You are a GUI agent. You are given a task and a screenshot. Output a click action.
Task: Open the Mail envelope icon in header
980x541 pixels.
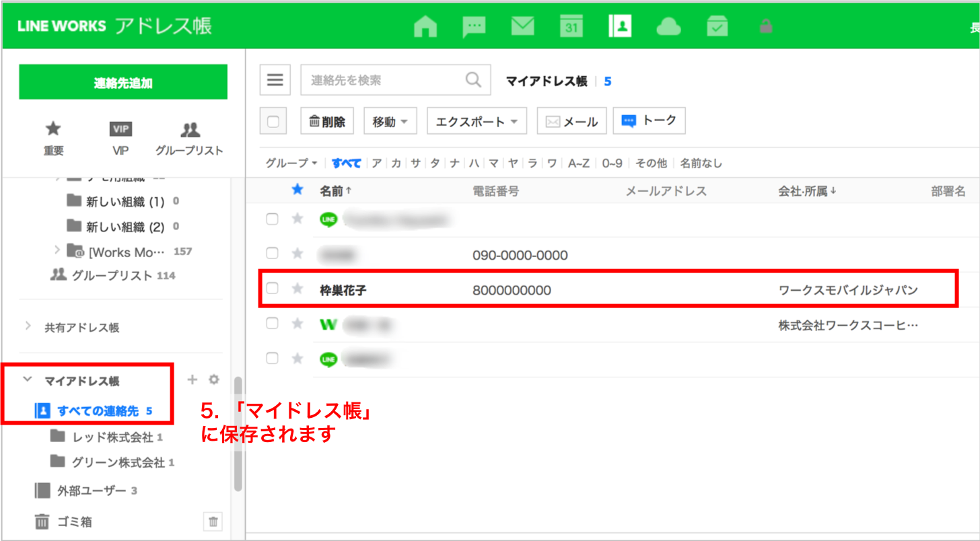click(522, 26)
